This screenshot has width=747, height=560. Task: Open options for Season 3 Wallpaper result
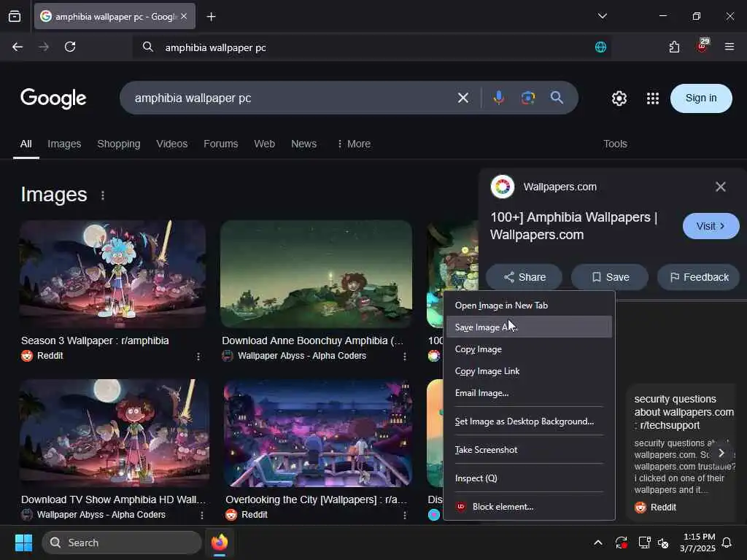click(x=198, y=356)
